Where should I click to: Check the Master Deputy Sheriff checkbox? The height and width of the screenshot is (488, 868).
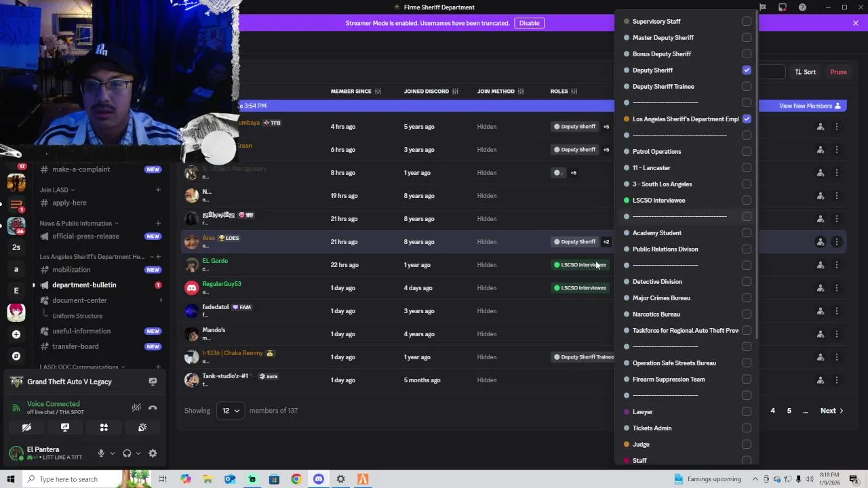747,38
